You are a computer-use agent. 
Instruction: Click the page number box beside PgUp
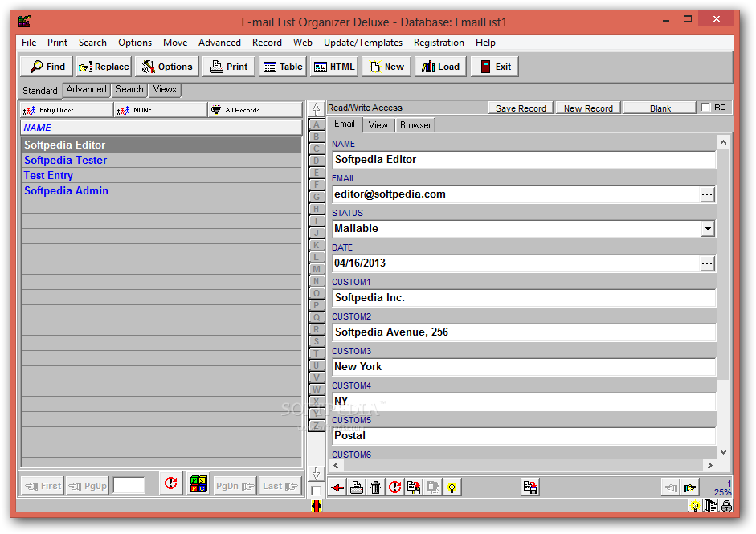[x=129, y=485]
